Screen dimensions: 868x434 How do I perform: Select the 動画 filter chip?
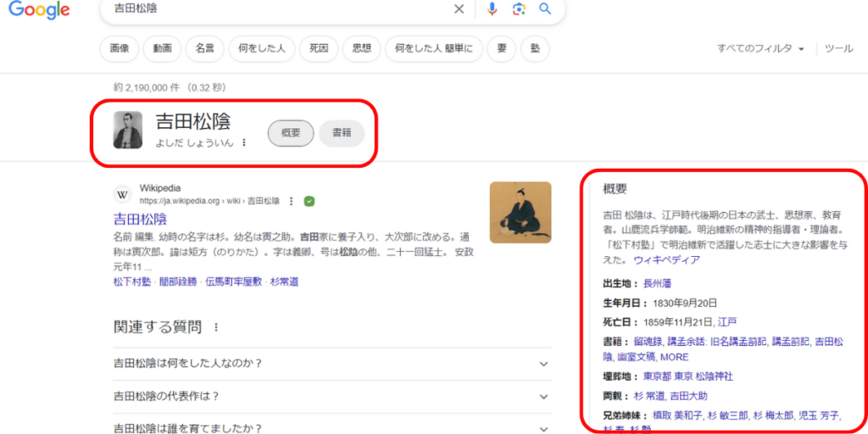(x=162, y=48)
